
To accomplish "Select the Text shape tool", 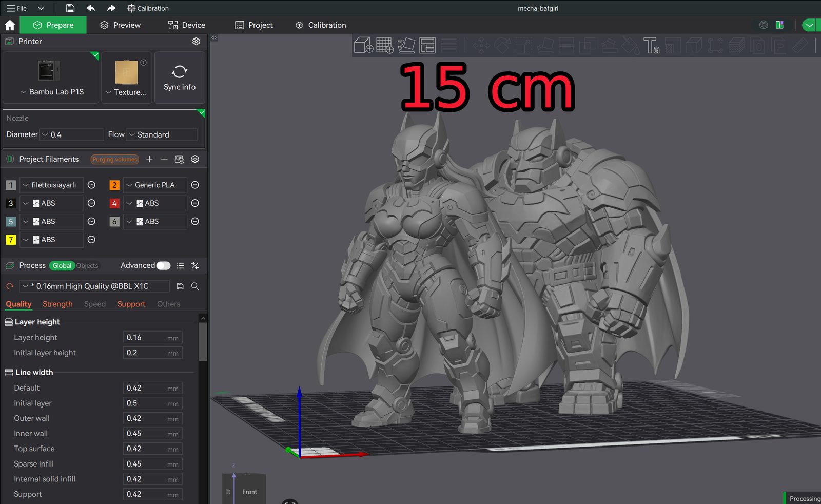I will 652,46.
